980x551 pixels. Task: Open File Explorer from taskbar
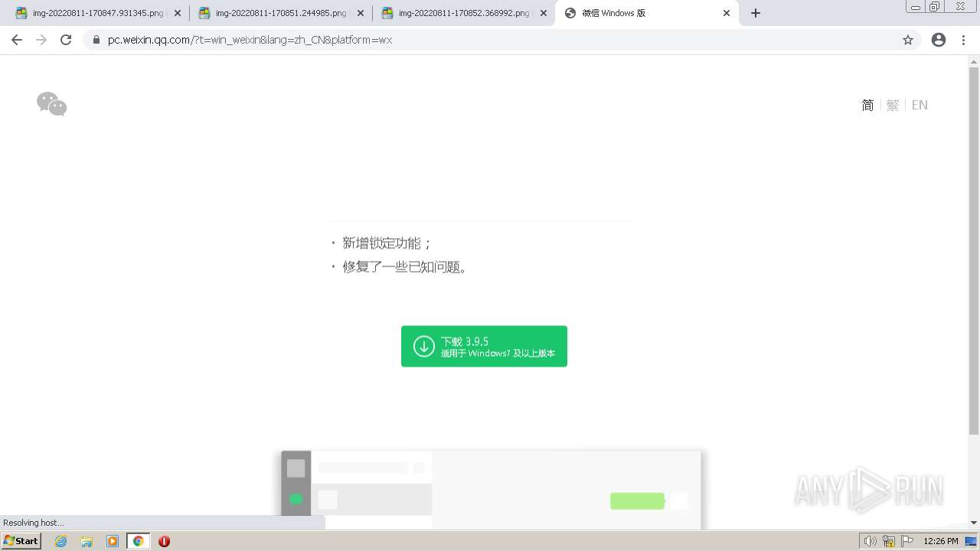point(87,541)
